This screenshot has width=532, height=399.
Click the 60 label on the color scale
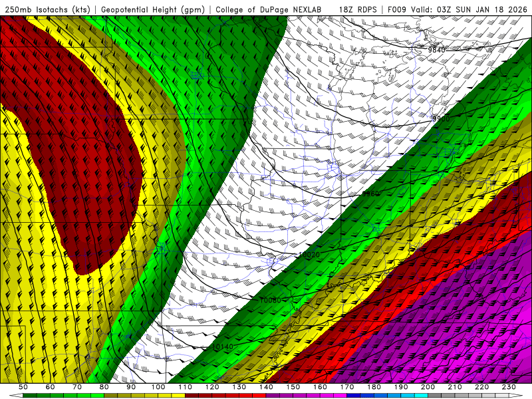click(50, 387)
